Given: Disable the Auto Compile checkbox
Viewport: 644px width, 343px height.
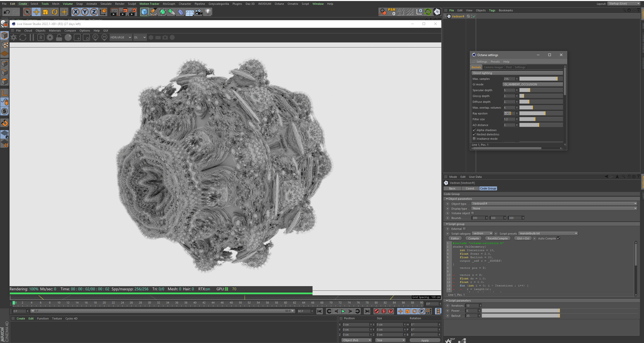Looking at the screenshot, I should (x=559, y=238).
